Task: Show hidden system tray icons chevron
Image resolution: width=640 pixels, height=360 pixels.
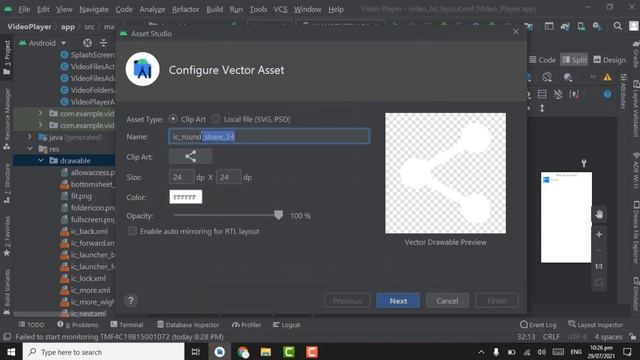Action: [481, 352]
